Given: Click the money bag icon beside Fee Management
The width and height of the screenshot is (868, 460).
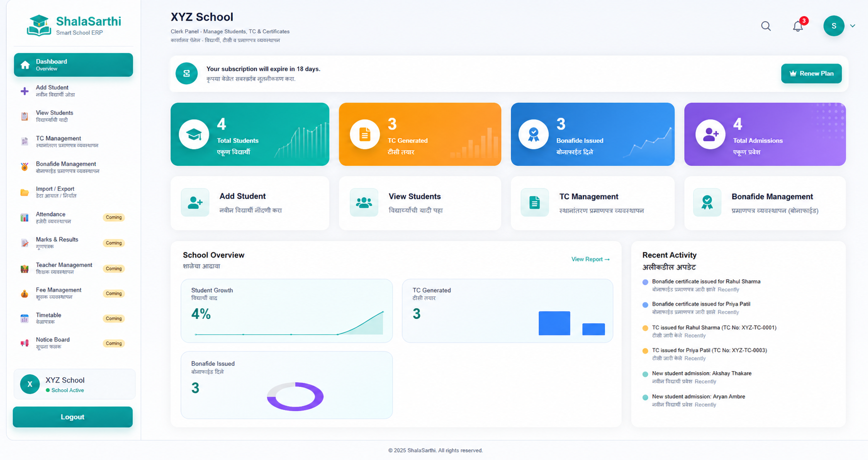Looking at the screenshot, I should (x=24, y=294).
